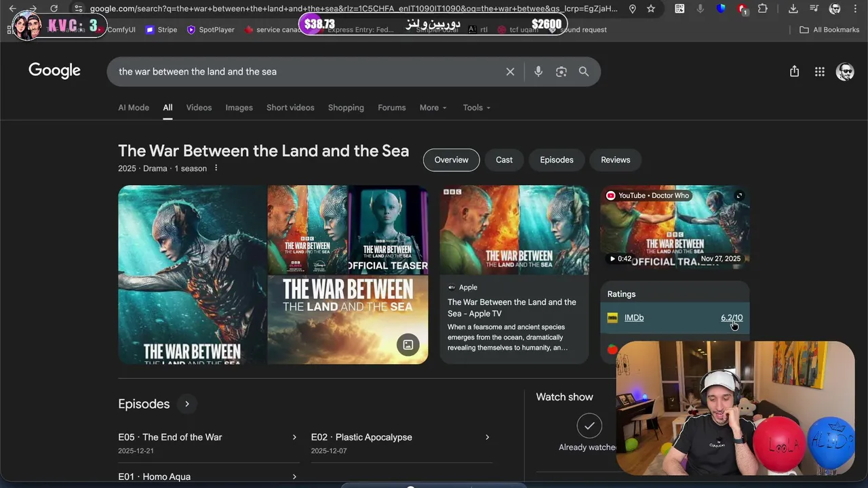The width and height of the screenshot is (868, 488).
Task: Open the Google apps grid icon
Action: coord(819,71)
